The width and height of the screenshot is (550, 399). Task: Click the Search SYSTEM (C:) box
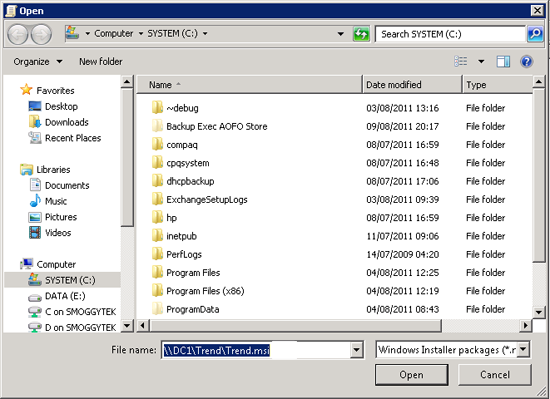tap(450, 34)
